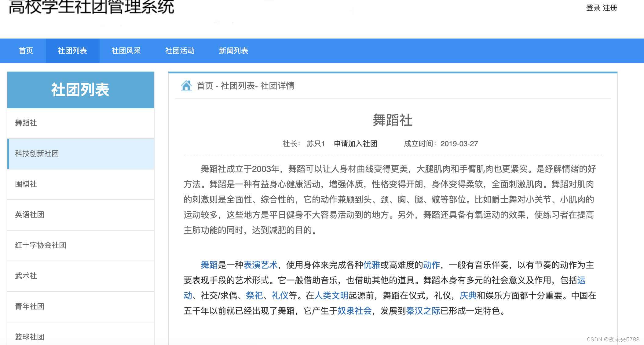Image resolution: width=644 pixels, height=345 pixels.
Task: Open the 礼仪 hyperlink
Action: [x=280, y=295]
